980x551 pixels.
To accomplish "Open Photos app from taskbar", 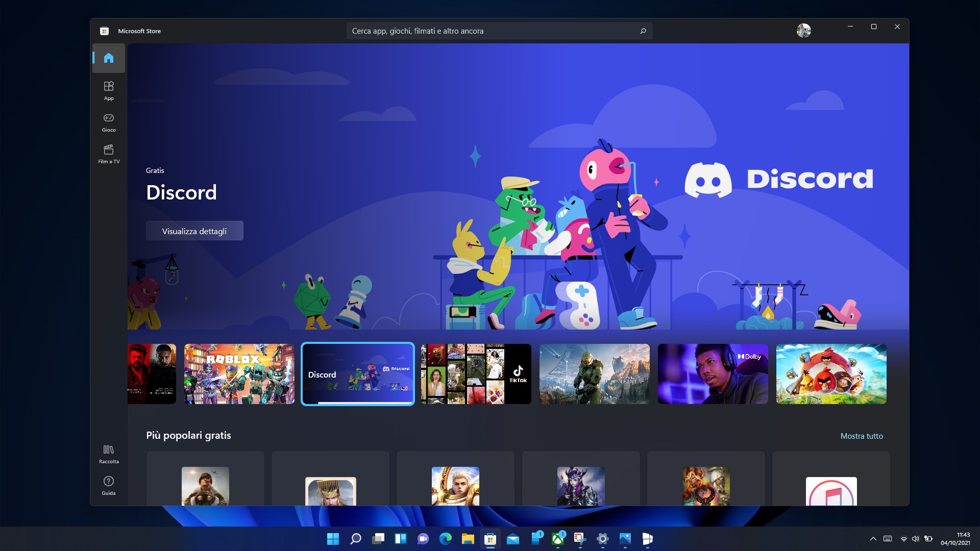I will (x=625, y=539).
